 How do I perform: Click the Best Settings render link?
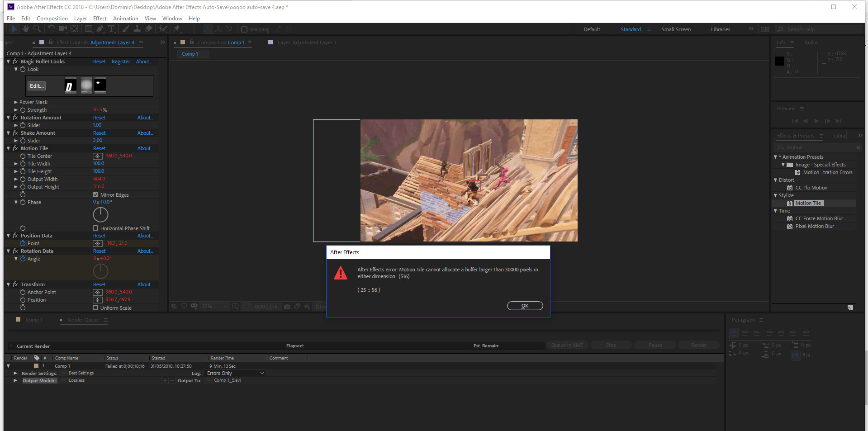point(81,373)
